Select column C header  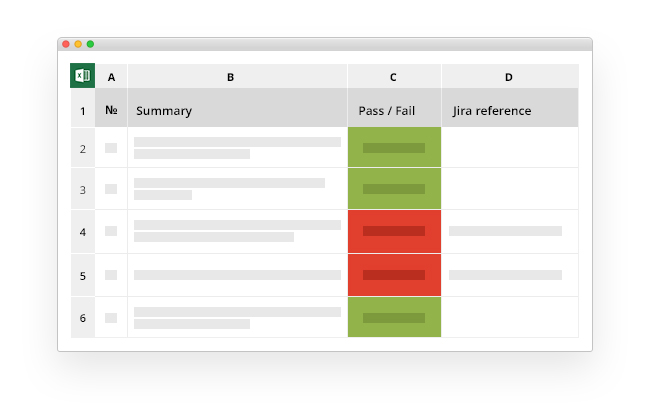tap(393, 77)
